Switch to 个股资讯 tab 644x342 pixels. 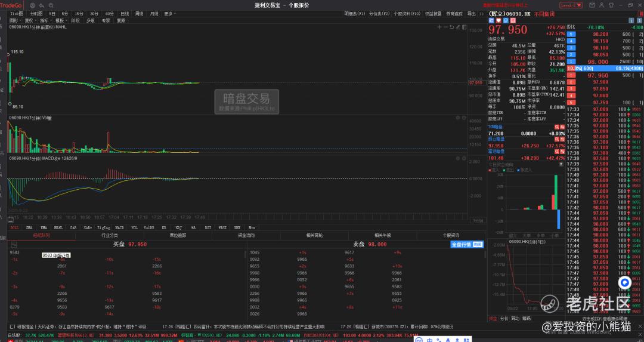coord(451,236)
